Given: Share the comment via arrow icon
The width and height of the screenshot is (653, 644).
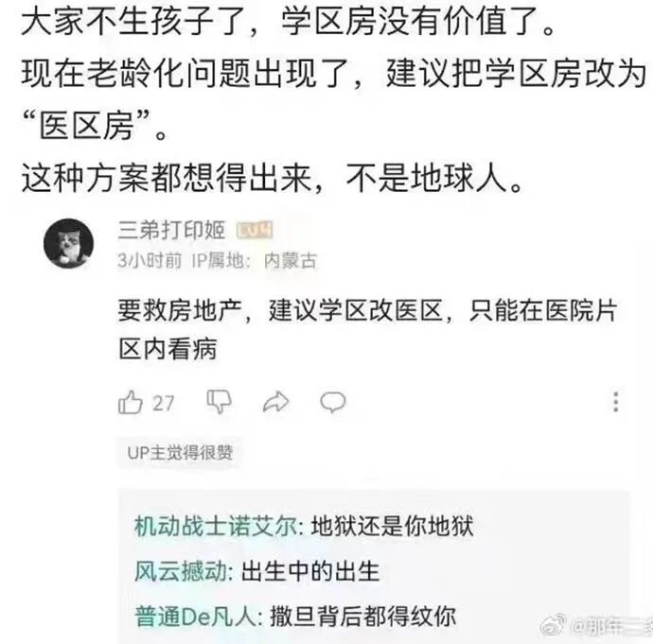Looking at the screenshot, I should coord(275,402).
